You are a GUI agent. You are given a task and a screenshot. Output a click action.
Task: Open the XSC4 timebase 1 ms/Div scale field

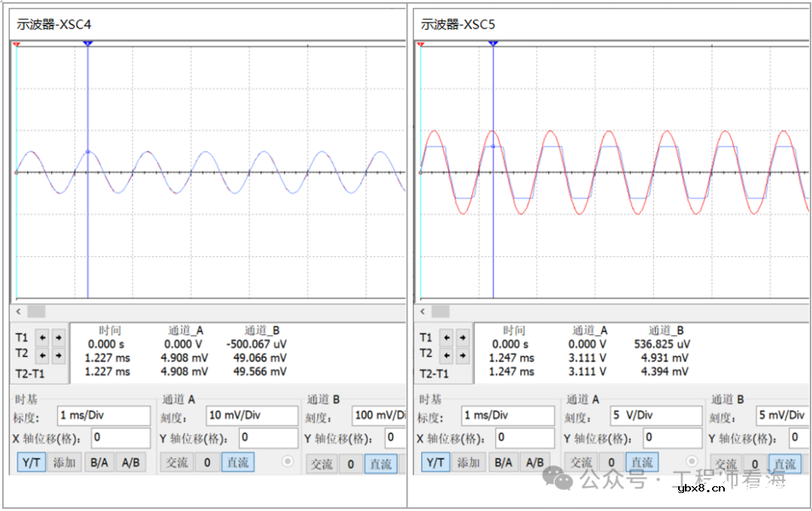click(103, 416)
